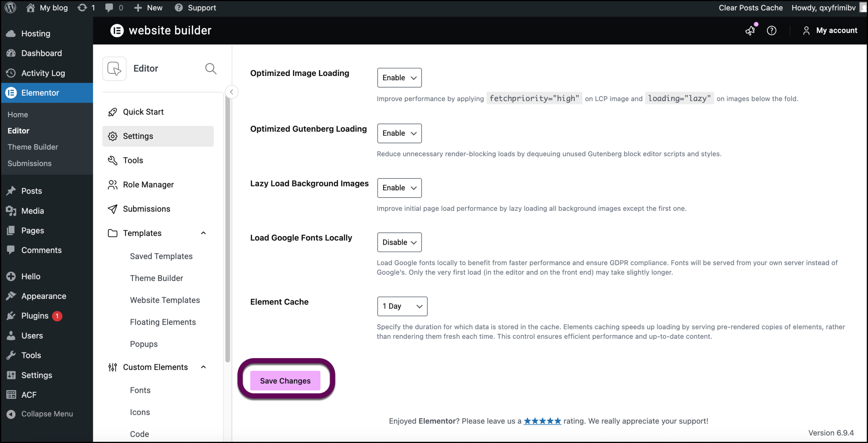This screenshot has width=868, height=443.
Task: Click the Elementor logo in the top bar
Action: [x=117, y=30]
